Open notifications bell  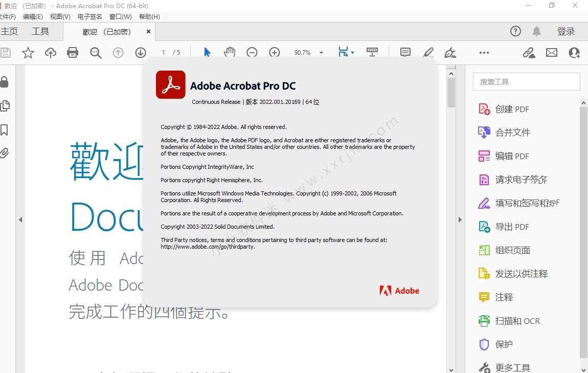pos(536,32)
